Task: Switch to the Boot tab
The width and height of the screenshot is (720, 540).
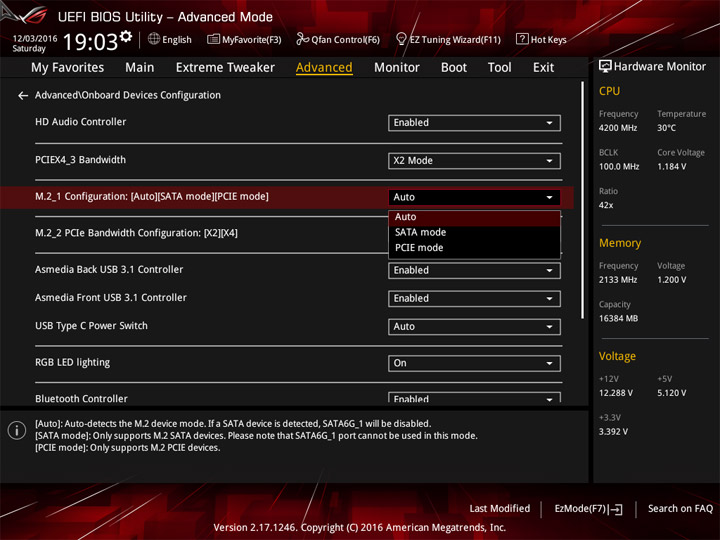Action: pos(454,68)
